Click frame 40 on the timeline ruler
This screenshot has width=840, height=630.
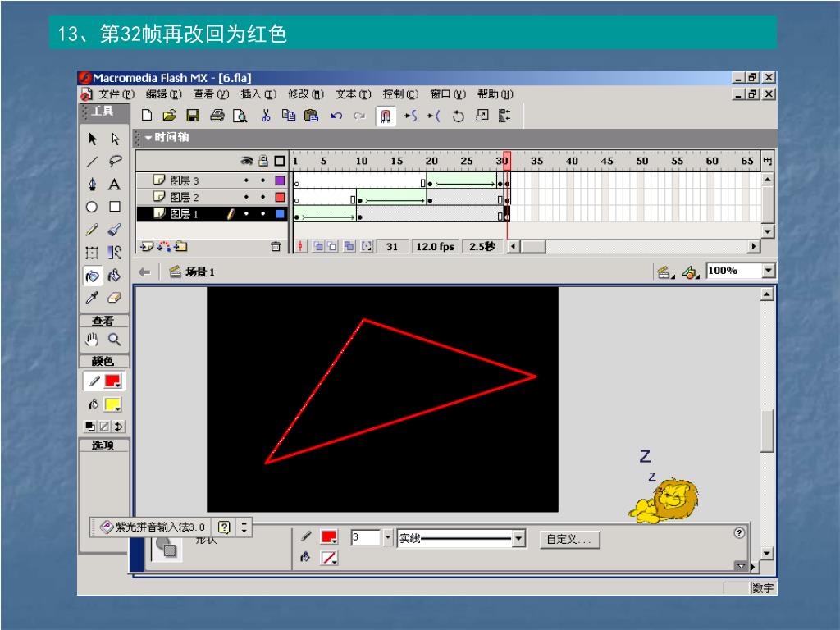click(572, 161)
